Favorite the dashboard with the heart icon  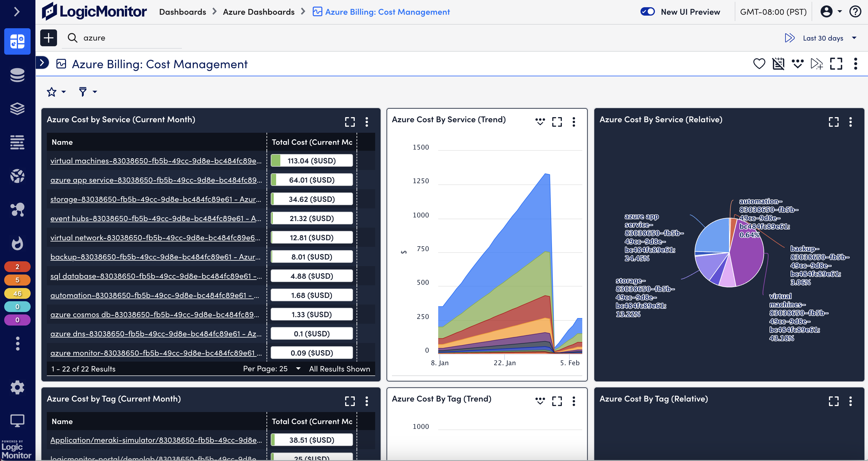point(759,64)
